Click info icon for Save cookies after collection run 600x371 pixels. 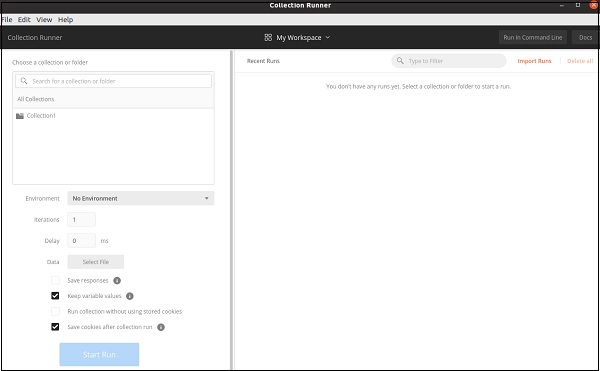tap(161, 327)
